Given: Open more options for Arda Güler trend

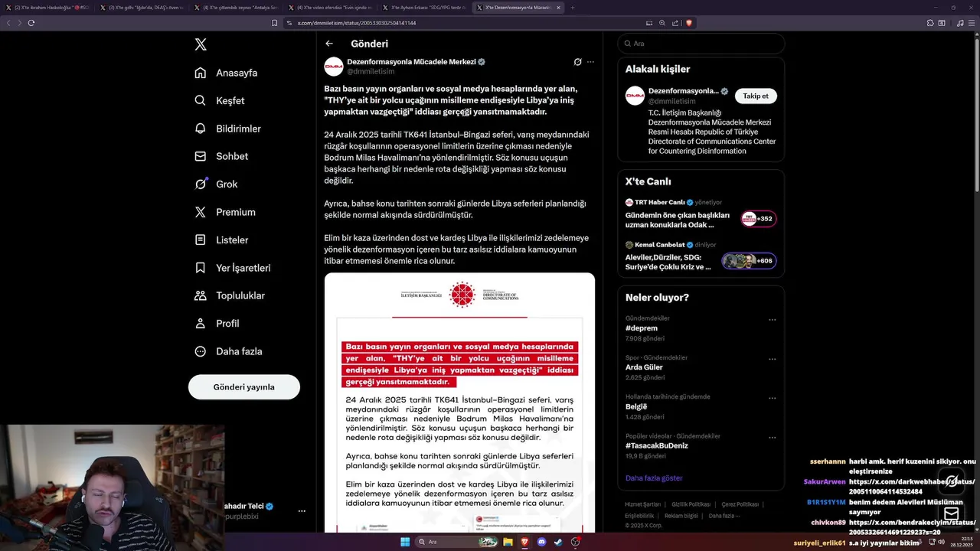Looking at the screenshot, I should (772, 359).
